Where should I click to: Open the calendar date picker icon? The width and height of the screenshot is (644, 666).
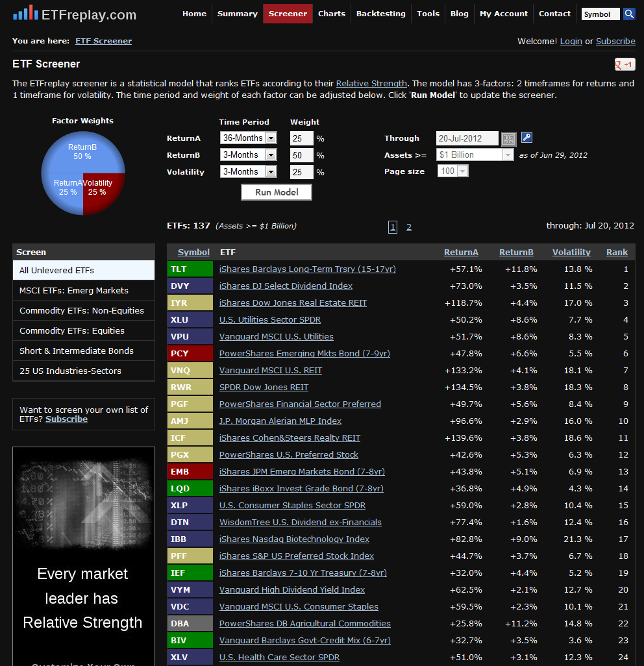click(508, 139)
